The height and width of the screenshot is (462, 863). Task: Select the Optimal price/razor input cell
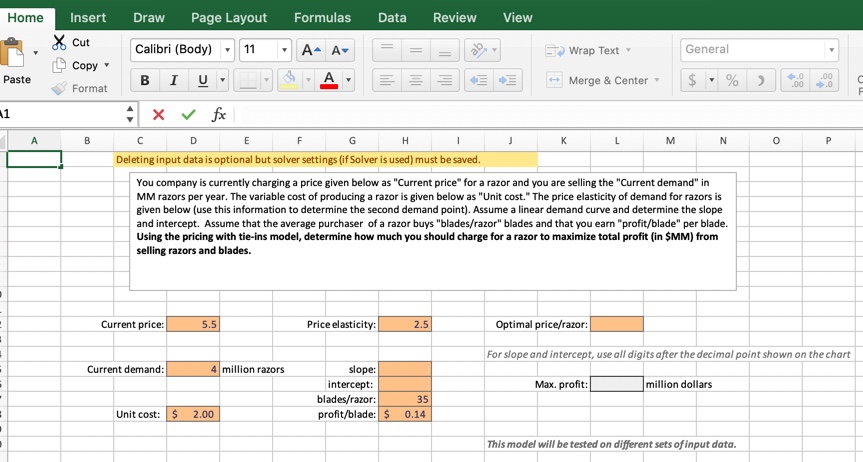616,324
